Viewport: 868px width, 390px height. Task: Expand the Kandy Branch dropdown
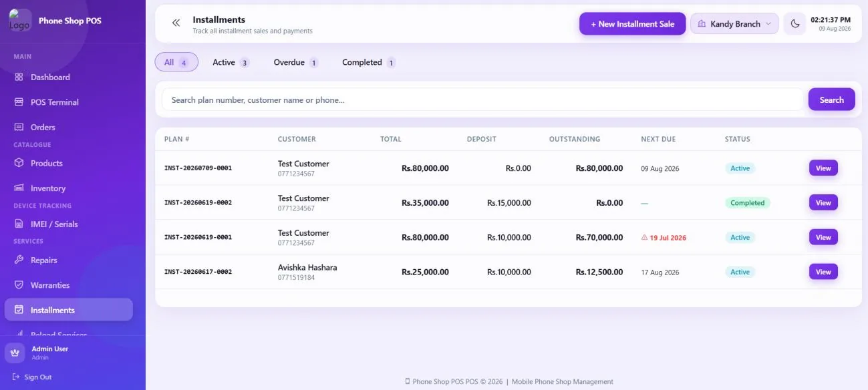[734, 24]
